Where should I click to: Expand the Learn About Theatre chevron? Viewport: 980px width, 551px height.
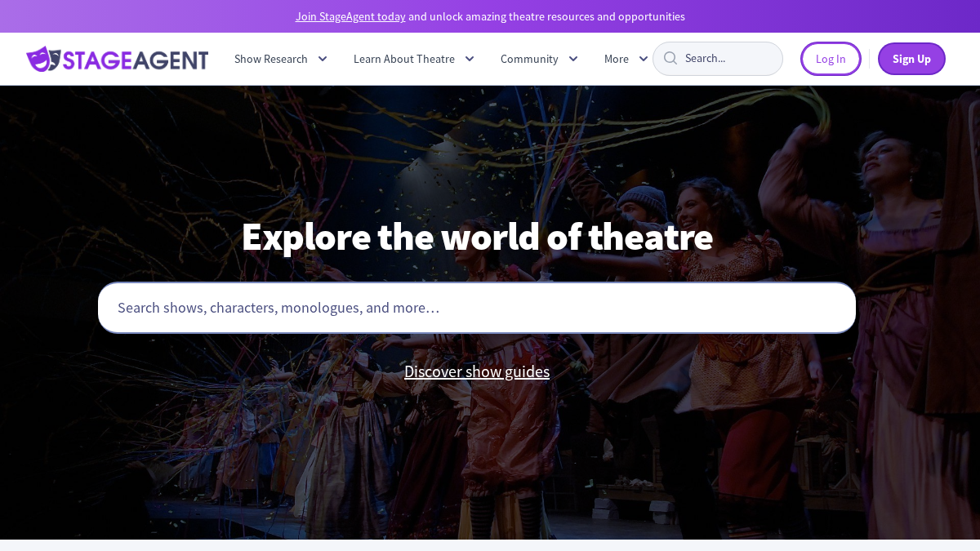click(470, 59)
